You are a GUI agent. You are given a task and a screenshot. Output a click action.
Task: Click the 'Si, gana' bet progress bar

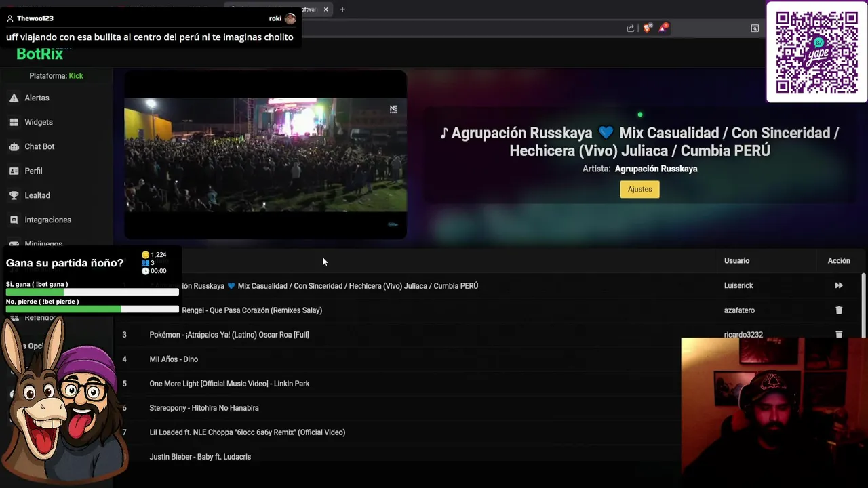(x=92, y=292)
